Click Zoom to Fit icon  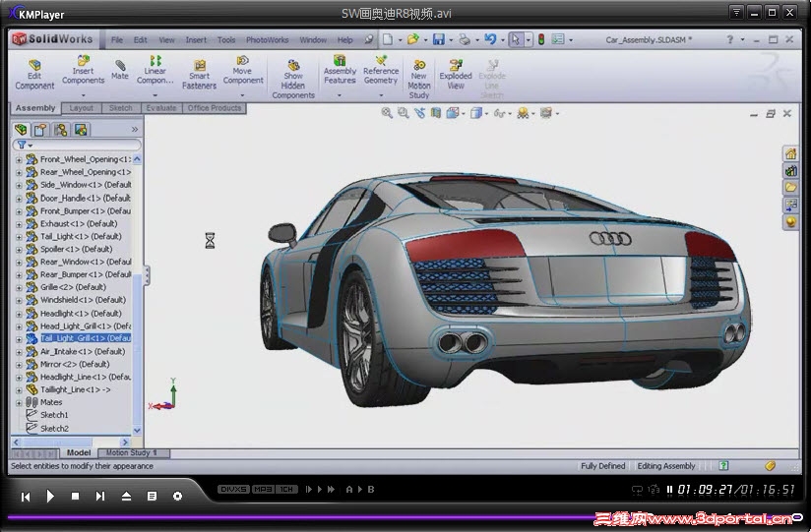387,113
